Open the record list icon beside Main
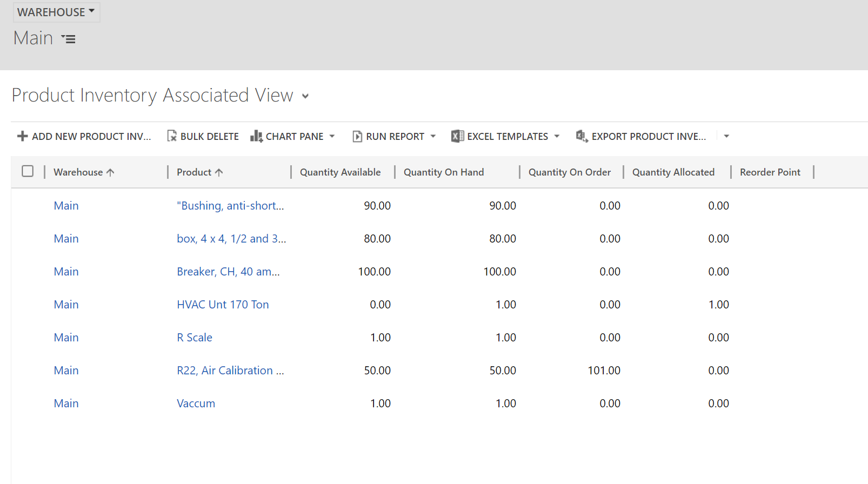This screenshot has height=484, width=868. (x=68, y=39)
